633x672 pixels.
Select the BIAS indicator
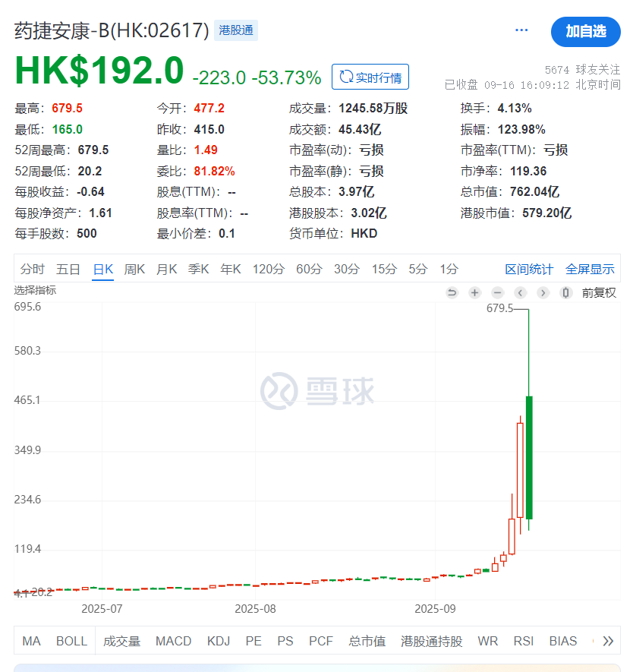coord(563,641)
